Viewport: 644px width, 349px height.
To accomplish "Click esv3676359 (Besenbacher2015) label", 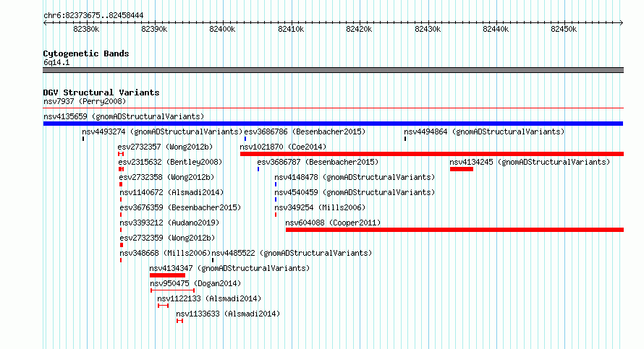I will [180, 207].
